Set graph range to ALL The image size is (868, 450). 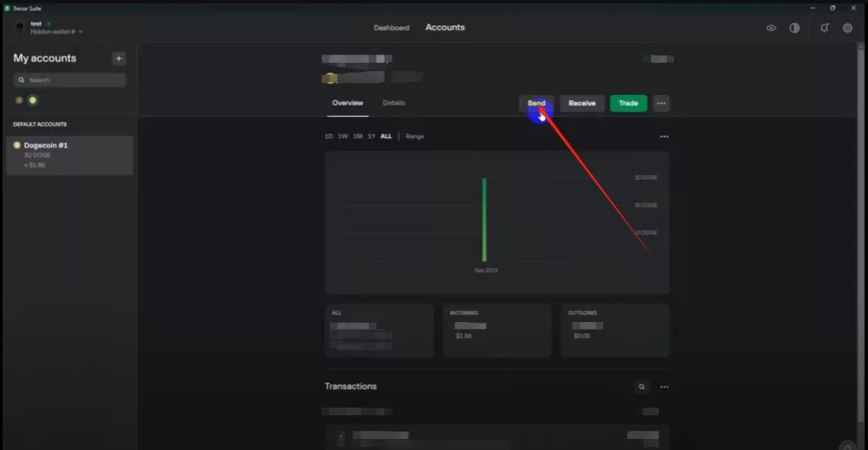[x=386, y=136]
